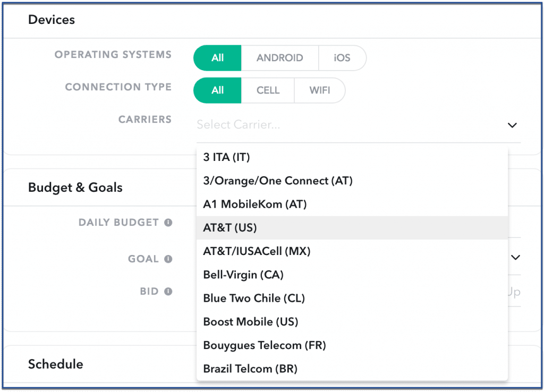This screenshot has height=392, width=544.
Task: Choose AT&T/IUSACell (MX) carrier
Action: 352,251
